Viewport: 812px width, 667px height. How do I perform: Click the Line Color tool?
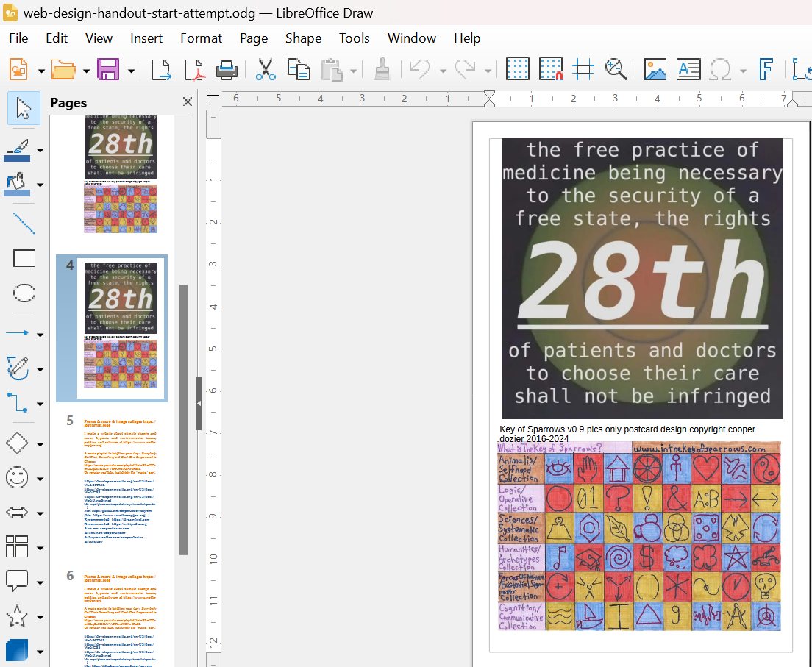[x=17, y=150]
